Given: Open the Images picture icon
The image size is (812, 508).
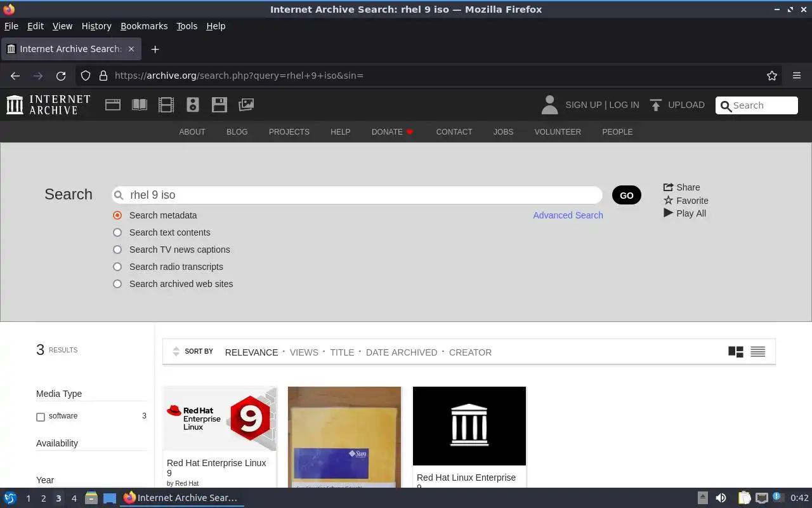Looking at the screenshot, I should [246, 105].
